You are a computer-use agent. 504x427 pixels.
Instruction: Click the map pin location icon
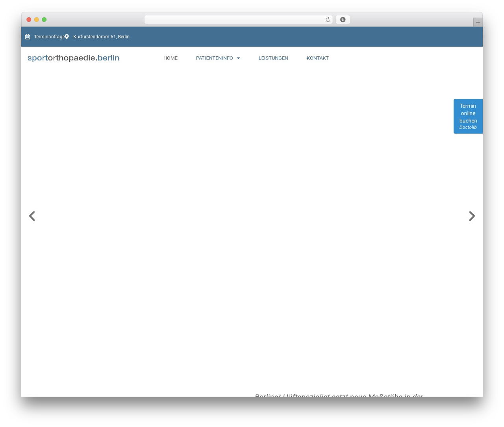(x=67, y=37)
